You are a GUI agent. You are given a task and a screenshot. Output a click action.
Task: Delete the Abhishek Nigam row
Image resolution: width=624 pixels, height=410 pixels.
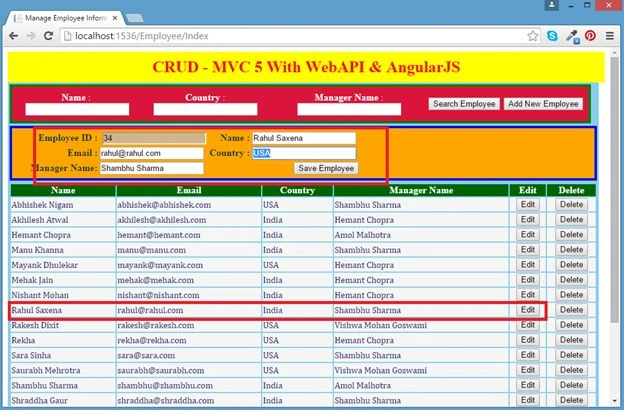click(x=571, y=205)
